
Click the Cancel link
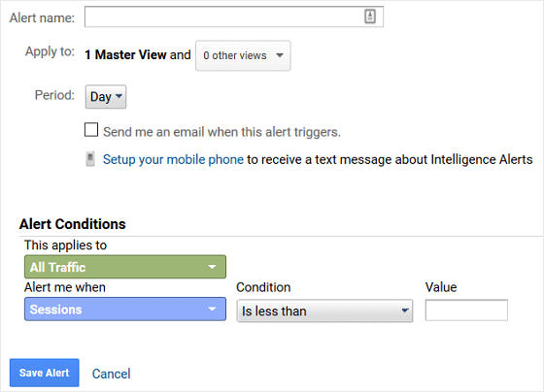click(x=112, y=374)
